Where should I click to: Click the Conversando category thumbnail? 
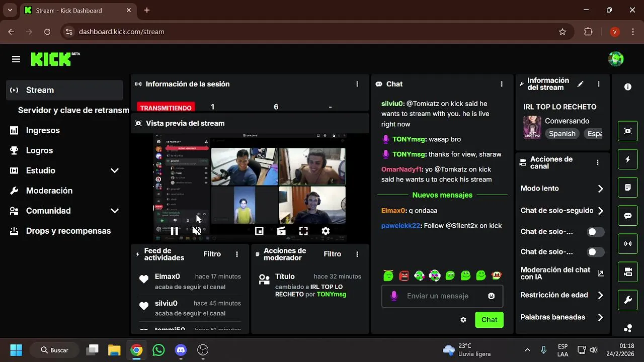click(532, 127)
